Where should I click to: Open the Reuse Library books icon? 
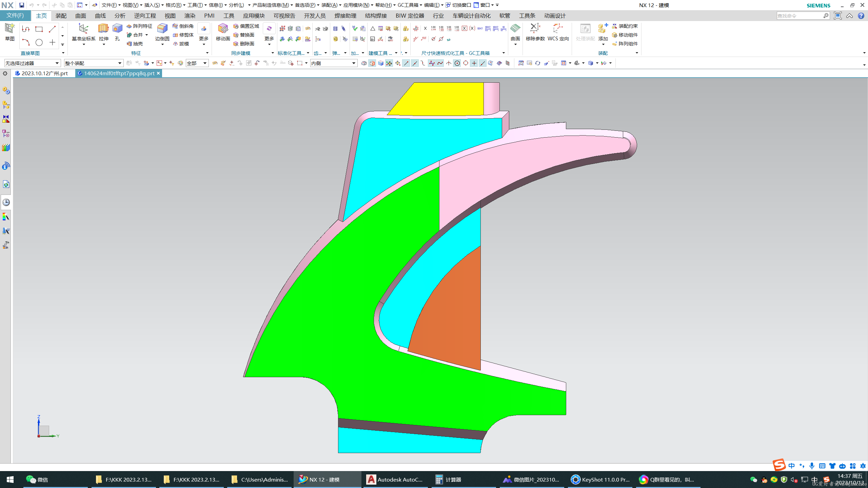pyautogui.click(x=6, y=147)
